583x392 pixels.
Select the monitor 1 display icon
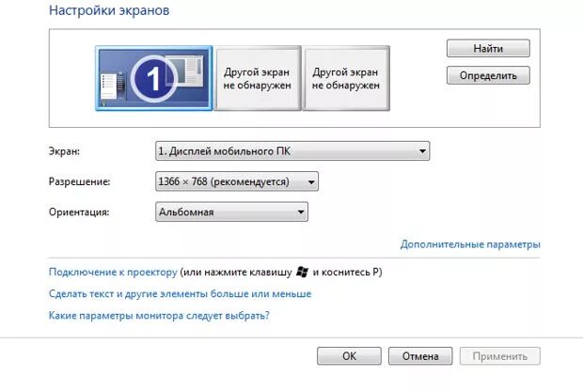tap(154, 78)
